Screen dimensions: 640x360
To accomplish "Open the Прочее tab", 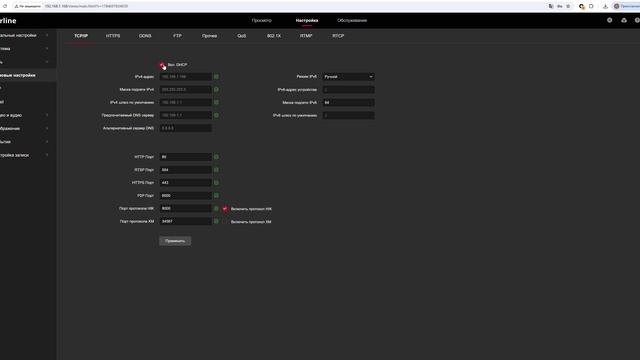I will coord(209,36).
